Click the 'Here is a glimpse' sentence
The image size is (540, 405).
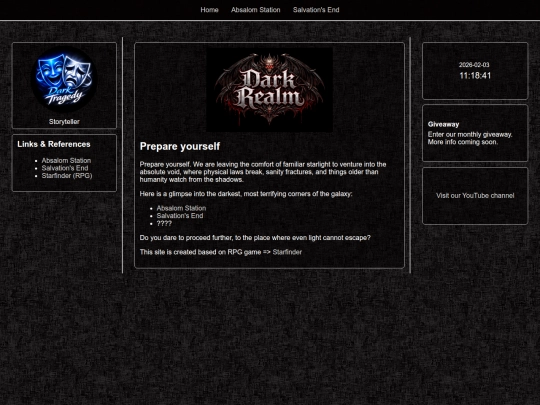[246, 194]
